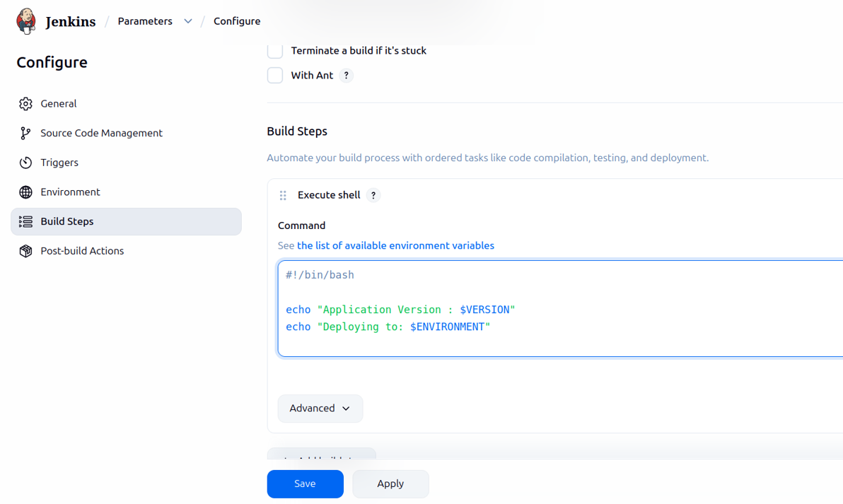The image size is (843, 504).
Task: Open the list of available environment variables
Action: (395, 245)
